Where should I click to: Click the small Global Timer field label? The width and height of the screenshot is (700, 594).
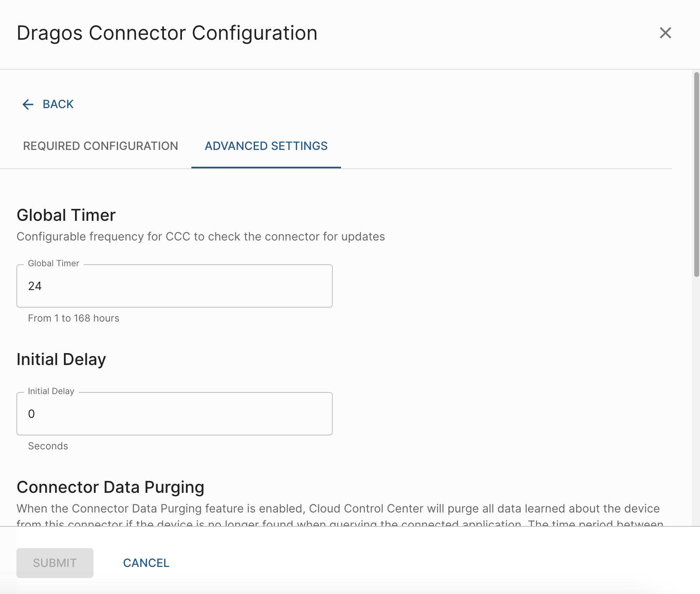pos(53,263)
